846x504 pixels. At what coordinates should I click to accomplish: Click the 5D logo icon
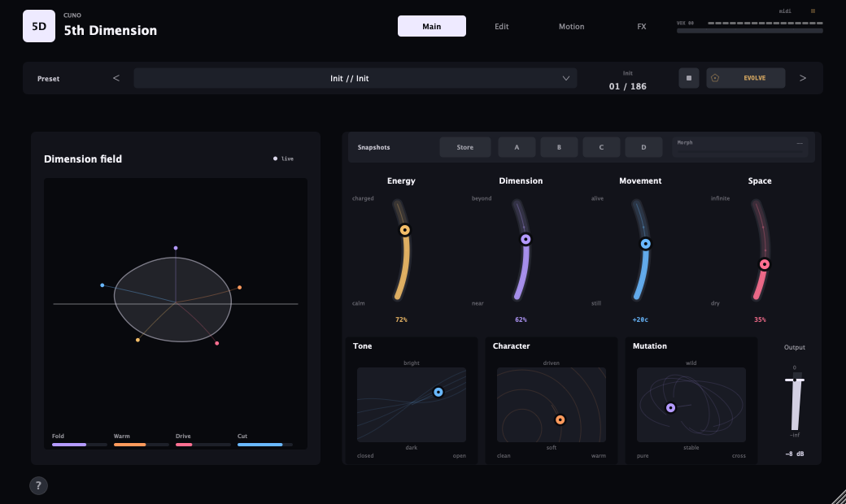click(x=39, y=26)
